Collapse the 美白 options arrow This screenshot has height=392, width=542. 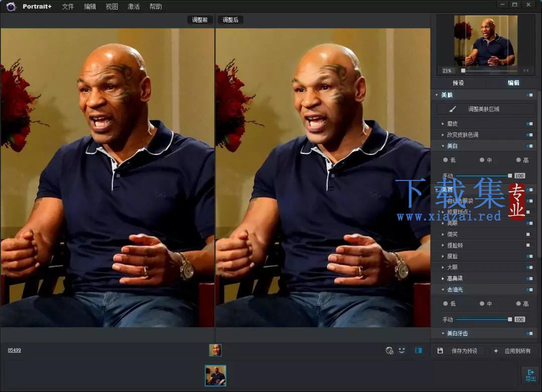click(x=443, y=146)
